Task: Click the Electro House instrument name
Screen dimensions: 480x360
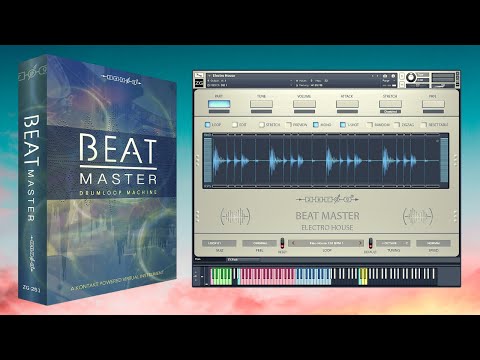Action: click(x=224, y=76)
